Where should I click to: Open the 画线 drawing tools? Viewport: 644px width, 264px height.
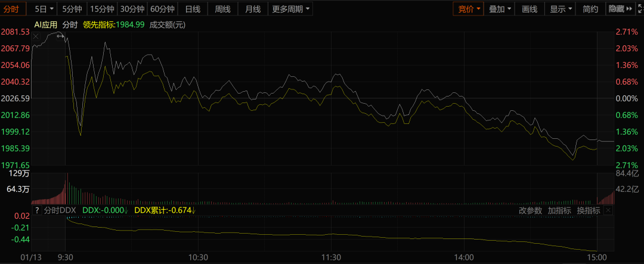[530, 9]
